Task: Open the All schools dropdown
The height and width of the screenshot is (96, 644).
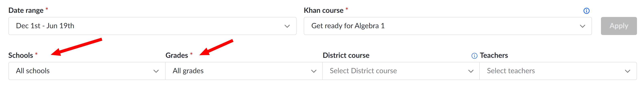Action: [87, 71]
